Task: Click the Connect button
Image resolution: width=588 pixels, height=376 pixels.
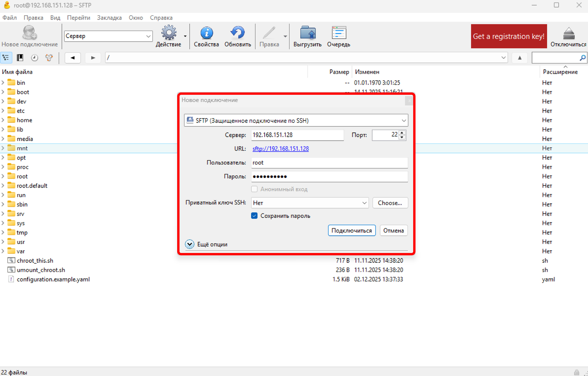Action: [x=352, y=230]
